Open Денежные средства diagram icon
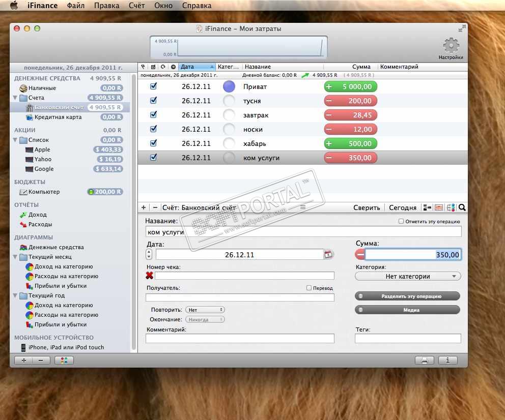 coord(23,247)
